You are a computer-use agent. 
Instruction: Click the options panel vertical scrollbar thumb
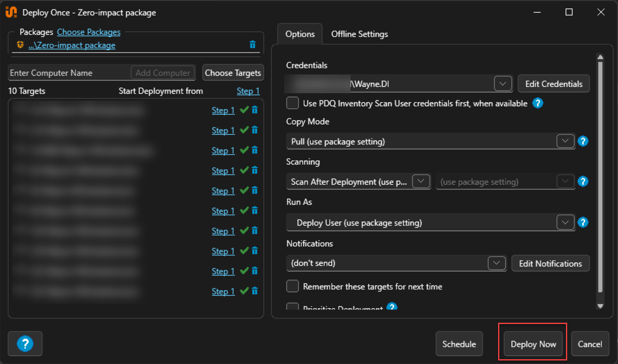(x=600, y=177)
